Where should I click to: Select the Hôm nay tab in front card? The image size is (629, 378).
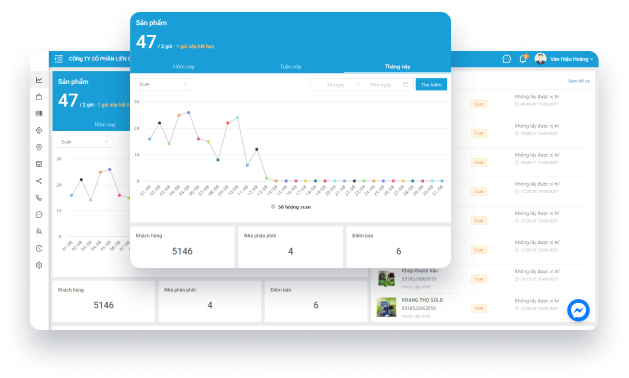pos(184,67)
